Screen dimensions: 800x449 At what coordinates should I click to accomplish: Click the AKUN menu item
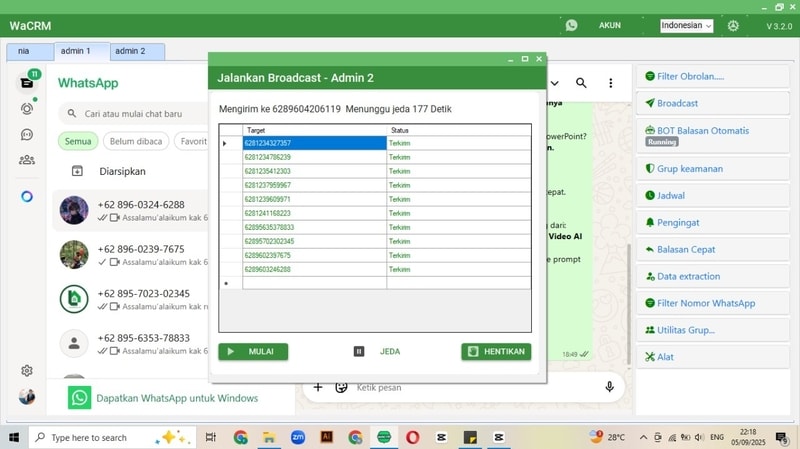pos(610,25)
